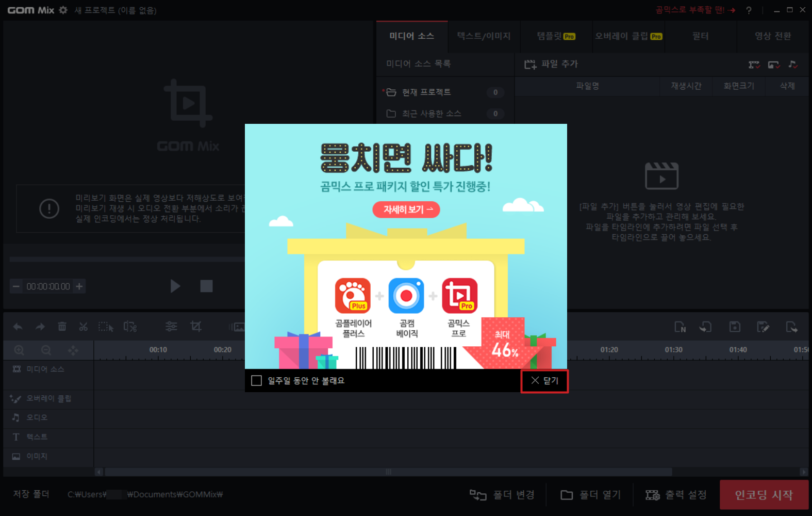Sort by 화면크기 column header
812x516 pixels.
coord(739,86)
